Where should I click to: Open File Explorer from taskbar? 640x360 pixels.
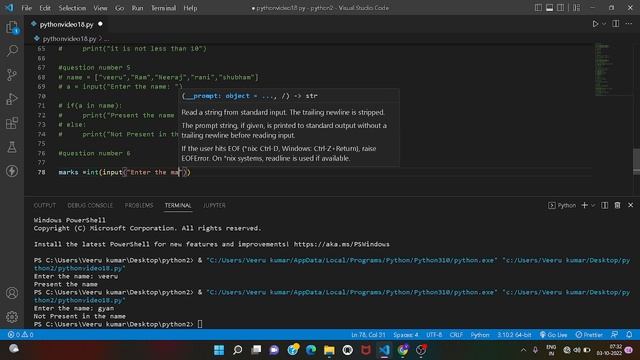pyautogui.click(x=329, y=350)
